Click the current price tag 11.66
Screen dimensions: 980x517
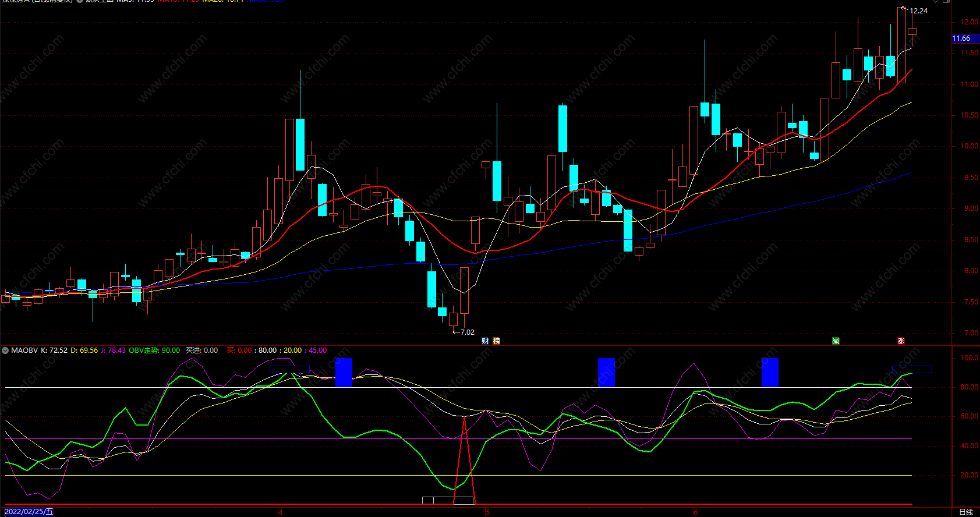coord(965,38)
